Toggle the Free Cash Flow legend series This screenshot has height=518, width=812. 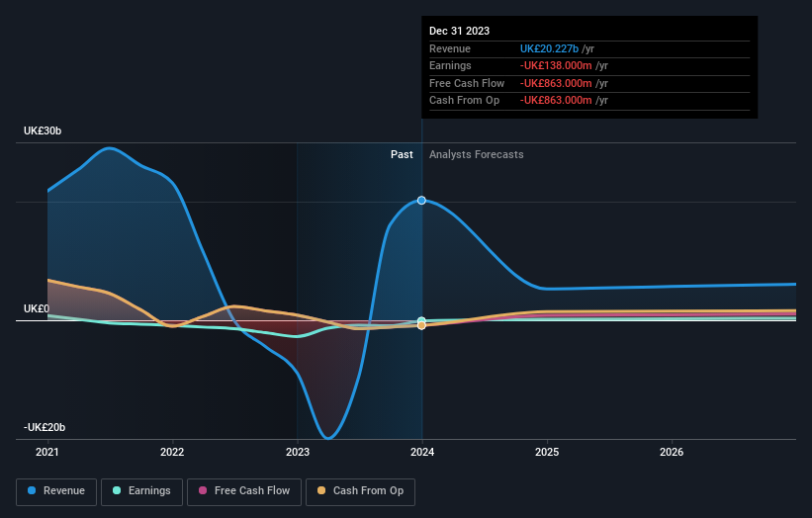click(244, 491)
